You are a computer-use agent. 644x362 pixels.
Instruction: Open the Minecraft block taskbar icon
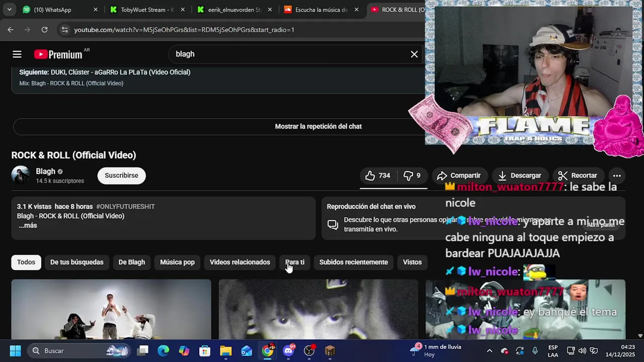click(330, 350)
